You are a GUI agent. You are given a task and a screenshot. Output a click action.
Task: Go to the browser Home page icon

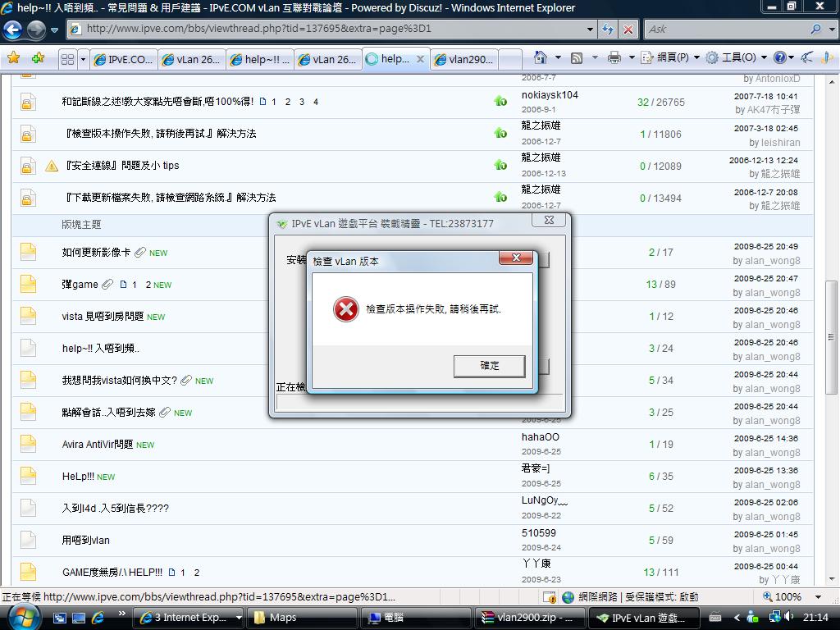[540, 57]
